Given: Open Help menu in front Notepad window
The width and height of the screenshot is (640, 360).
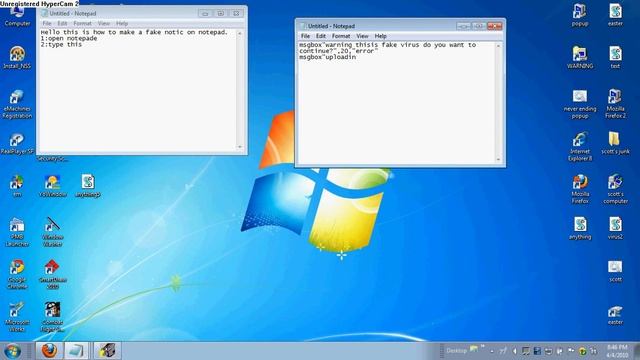Looking at the screenshot, I should point(380,36).
